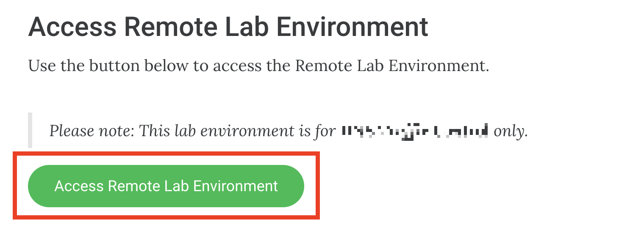Click the word "Access" in the page heading
The height and width of the screenshot is (225, 644).
72,27
